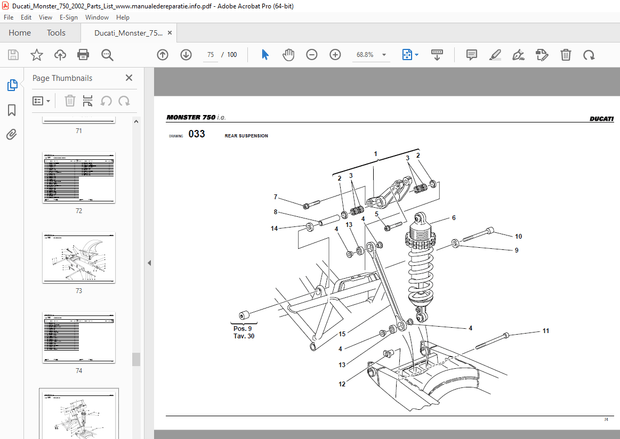Rotate the page using toolbar rotate icon
The height and width of the screenshot is (439, 620).
pos(589,55)
